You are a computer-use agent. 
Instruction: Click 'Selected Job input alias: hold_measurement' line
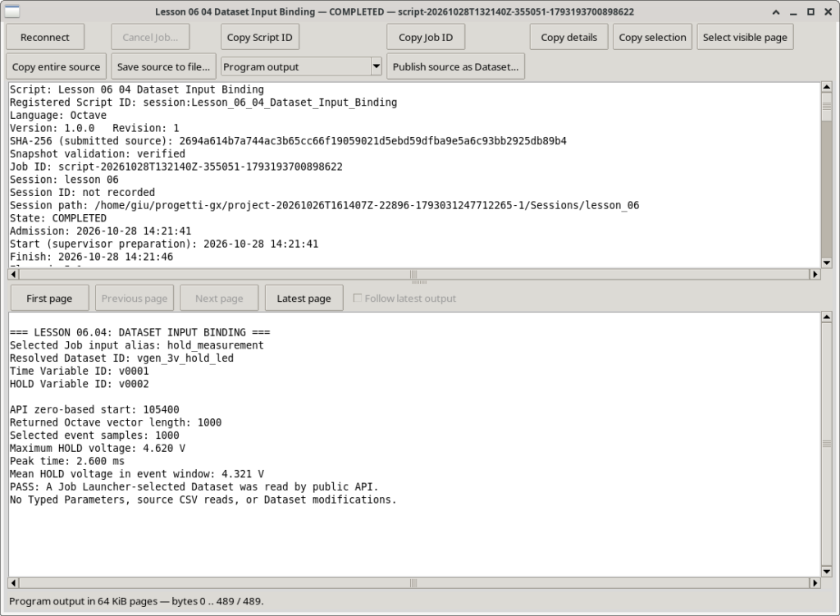137,345
